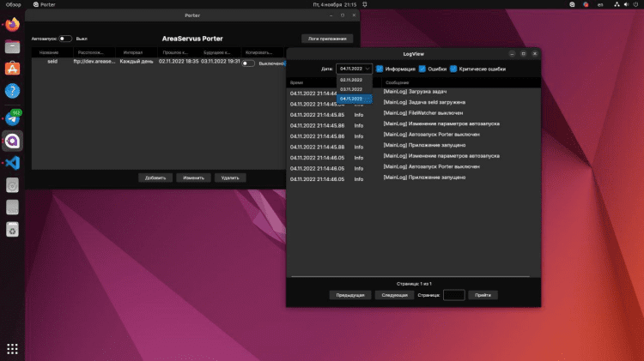This screenshot has height=361, width=644.
Task: Uncheck the Ошибки checkbox
Action: click(x=422, y=69)
